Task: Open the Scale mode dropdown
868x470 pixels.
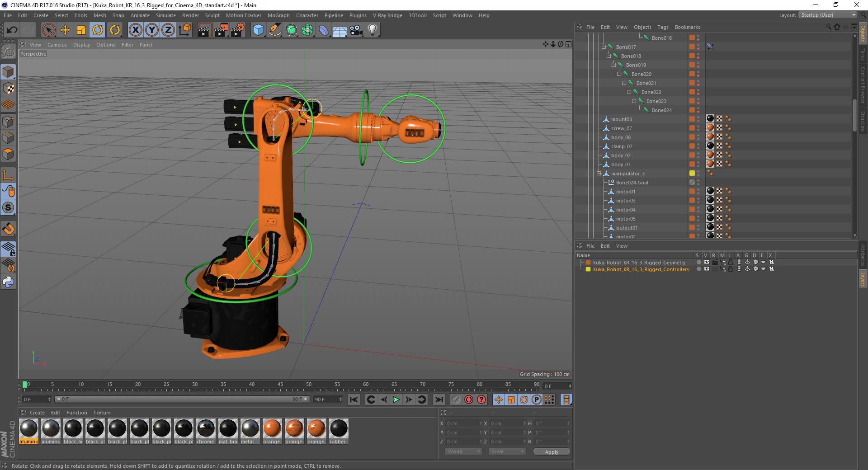Action: [x=507, y=451]
